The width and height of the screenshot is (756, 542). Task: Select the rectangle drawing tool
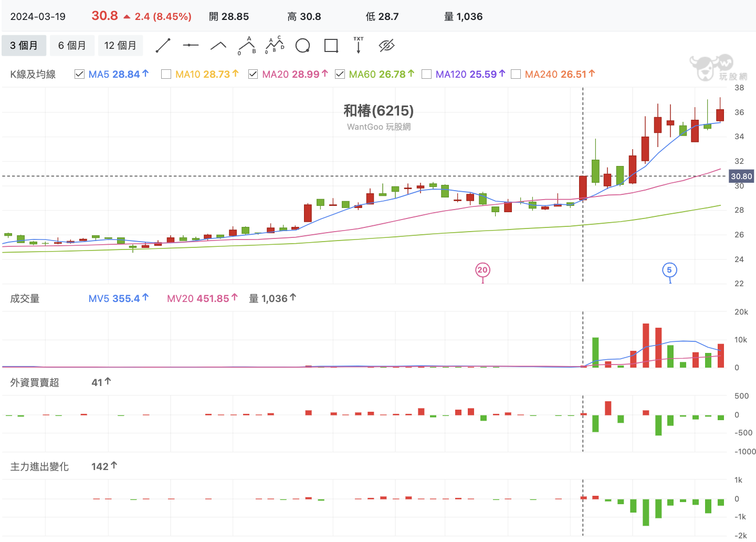point(331,46)
